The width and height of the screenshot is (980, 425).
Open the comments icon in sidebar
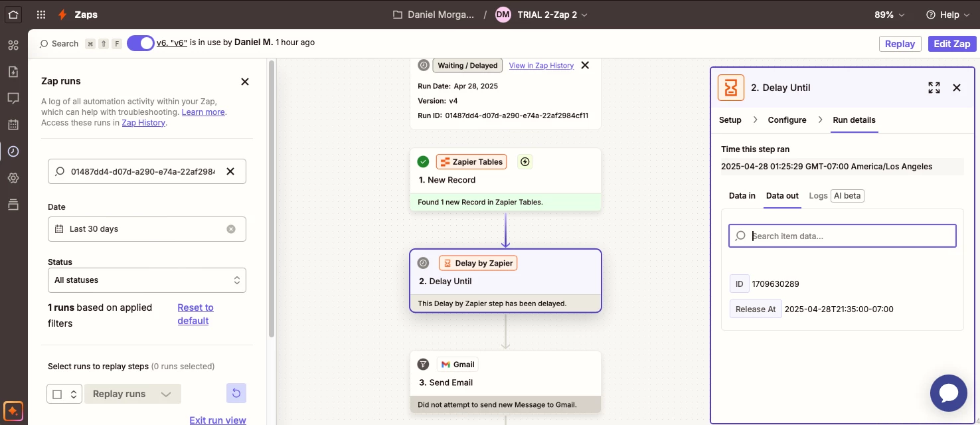(x=13, y=98)
